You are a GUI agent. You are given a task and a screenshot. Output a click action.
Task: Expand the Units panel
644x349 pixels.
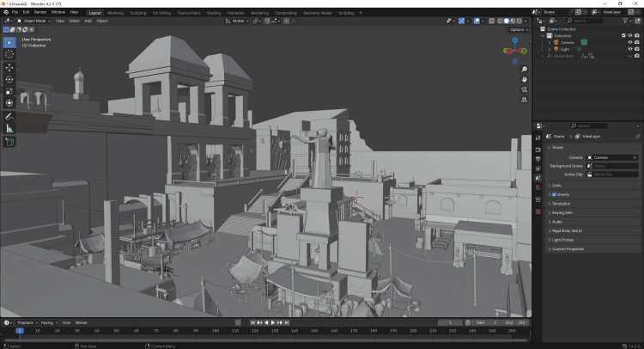tap(556, 185)
